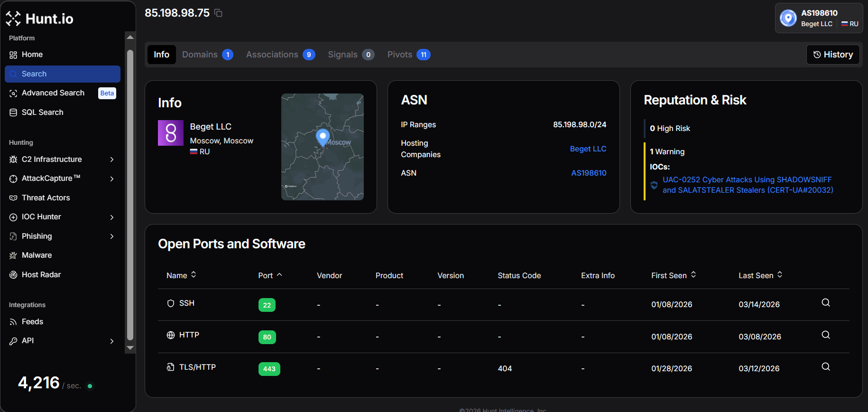
Task: Go to Threat Actors page
Action: [46, 198]
